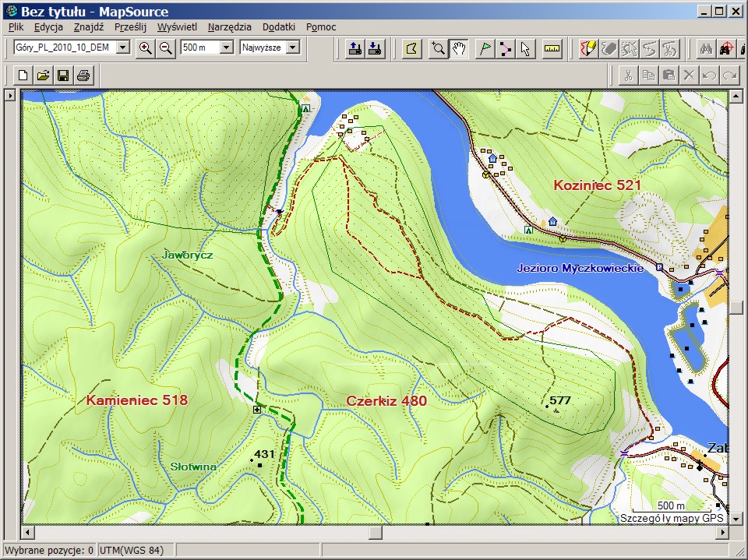
Task: Select the Map tool polygon icon
Action: tap(413, 48)
